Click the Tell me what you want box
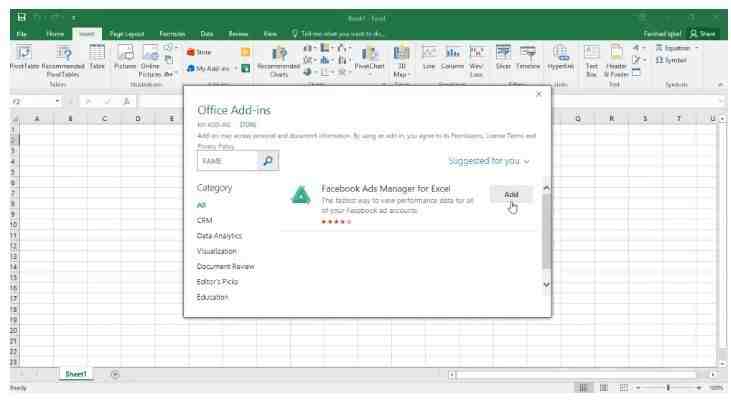Screen dimensions: 731x401 (338, 34)
